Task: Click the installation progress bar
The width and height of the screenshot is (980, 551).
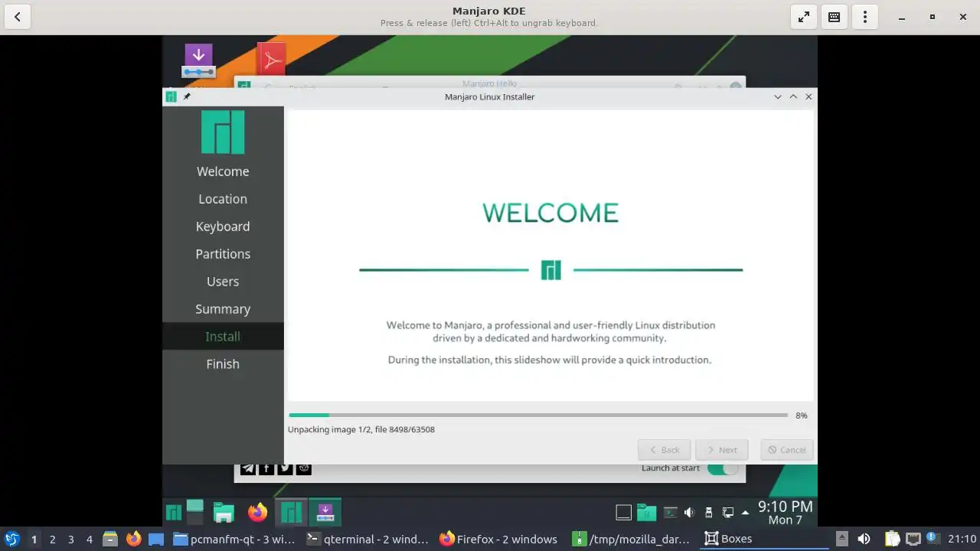Action: coord(538,416)
